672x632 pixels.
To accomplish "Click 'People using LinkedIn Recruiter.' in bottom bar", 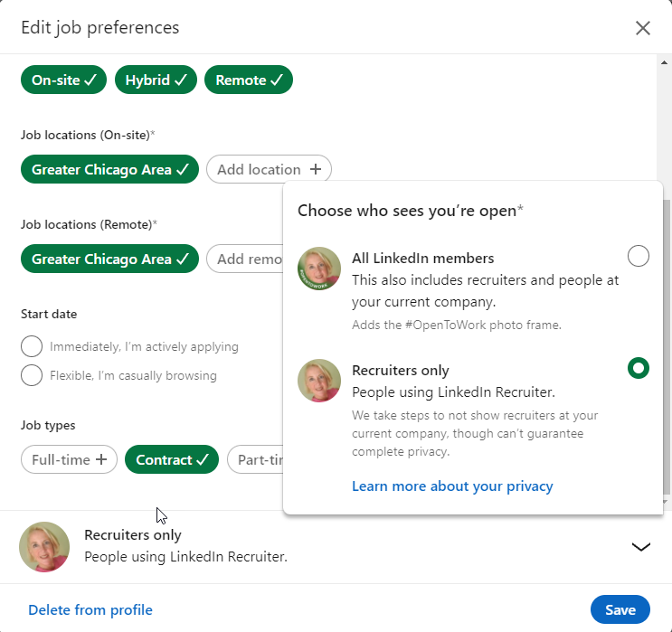I will coord(185,557).
